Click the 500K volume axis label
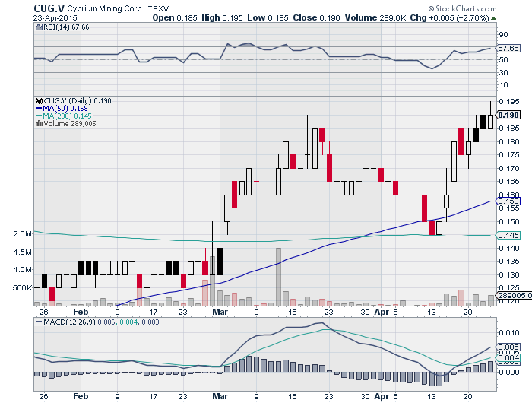 coord(22,288)
